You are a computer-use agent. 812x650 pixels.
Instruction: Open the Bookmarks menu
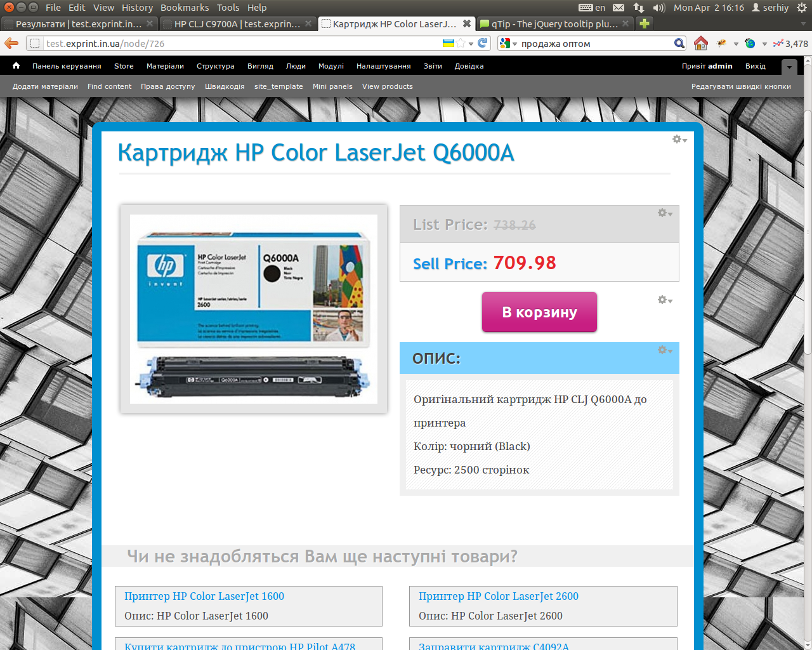(185, 8)
